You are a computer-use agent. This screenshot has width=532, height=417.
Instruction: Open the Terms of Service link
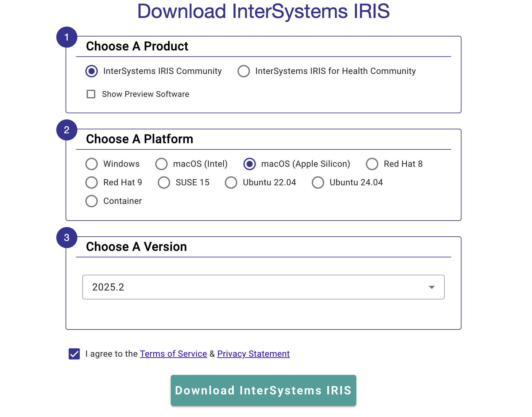click(173, 354)
